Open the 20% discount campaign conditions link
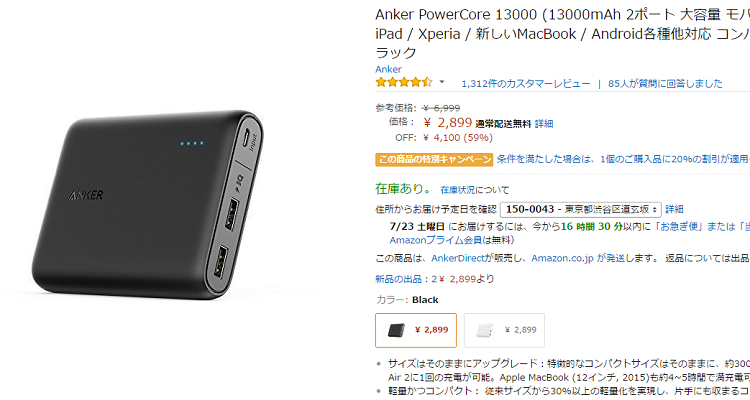Screen dimensions: 750x400 pos(623,159)
